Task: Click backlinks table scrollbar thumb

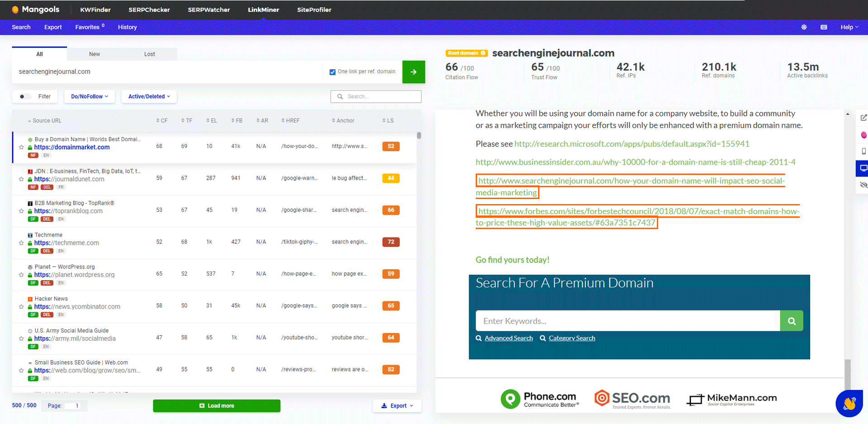Action: 419,135
